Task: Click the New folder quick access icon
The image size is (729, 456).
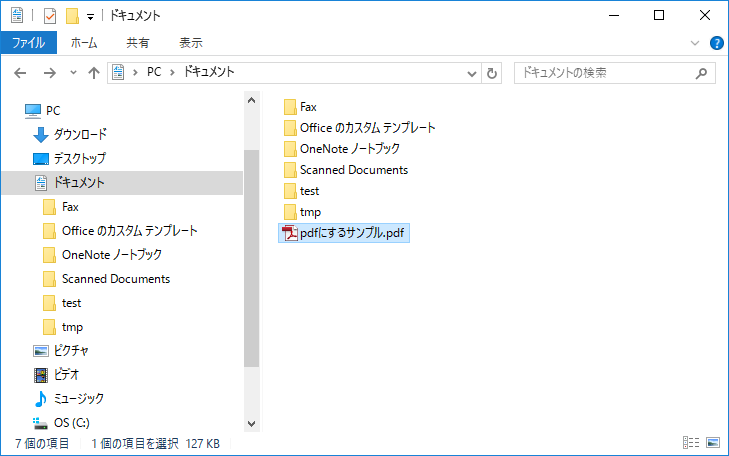Action: click(72, 16)
